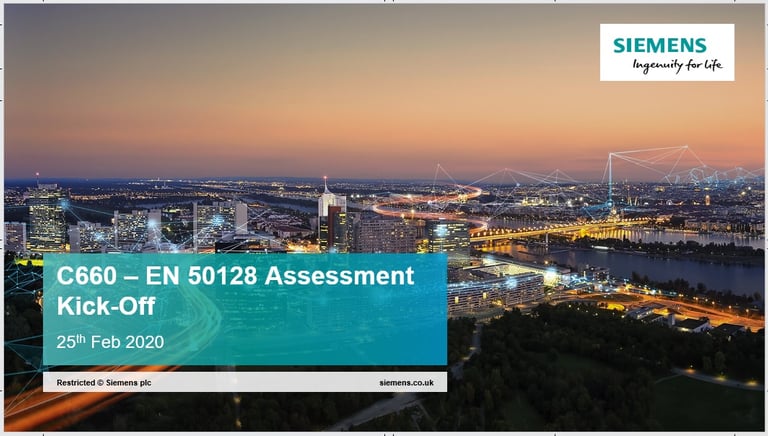Open the siemens.co.uk link

click(x=407, y=383)
